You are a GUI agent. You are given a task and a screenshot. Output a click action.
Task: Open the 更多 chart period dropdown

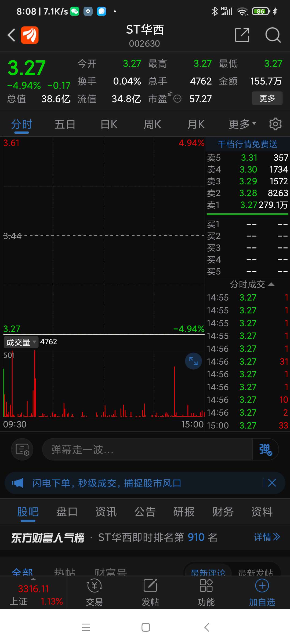click(242, 124)
